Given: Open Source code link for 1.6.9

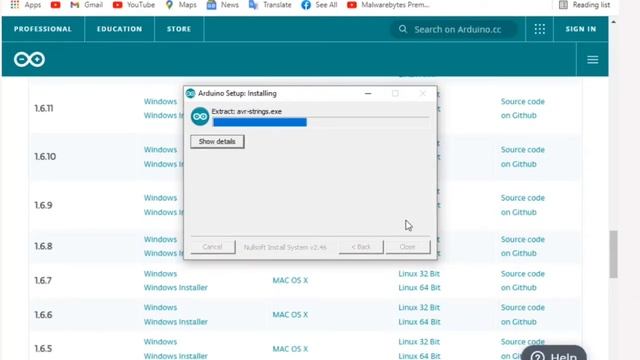Looking at the screenshot, I should tap(523, 205).
